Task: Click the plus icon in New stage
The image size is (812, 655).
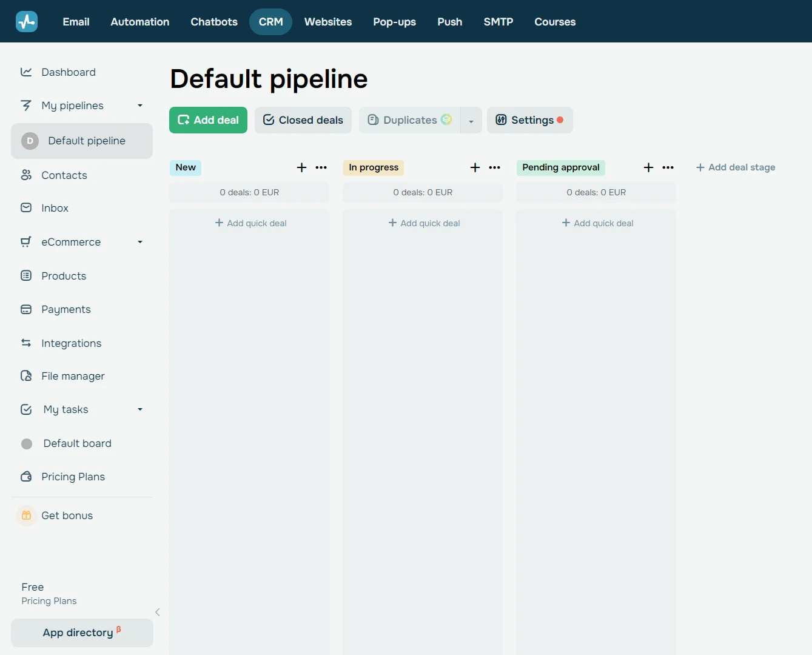Action: point(301,167)
